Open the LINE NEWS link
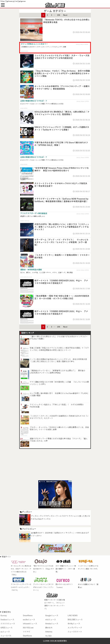110x644 pixels. (73, 615)
